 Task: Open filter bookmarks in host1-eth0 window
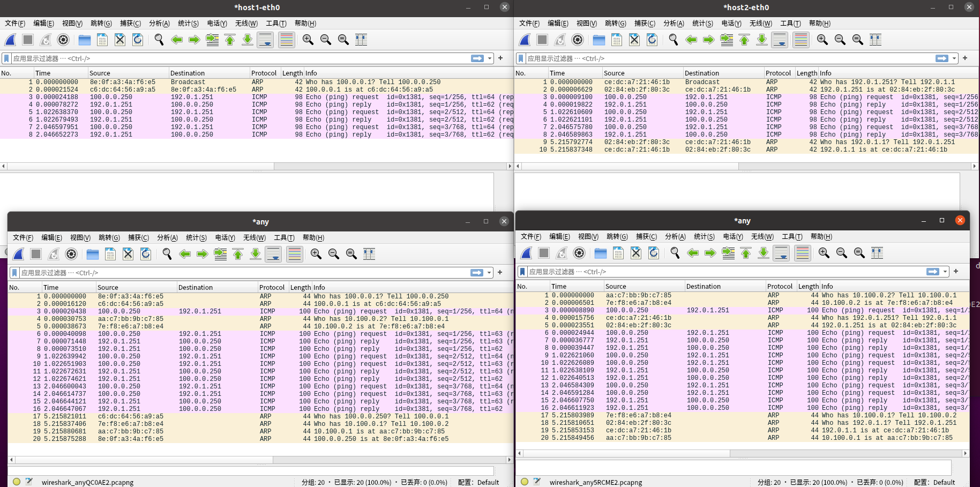pyautogui.click(x=6, y=58)
